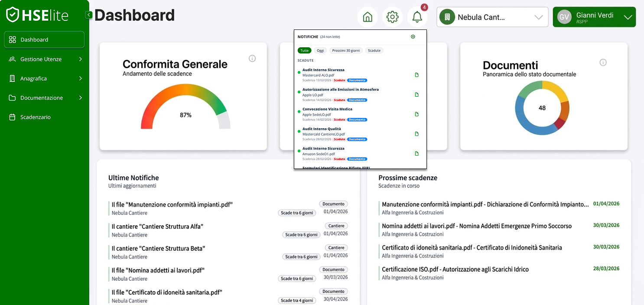
Task: Collapse the sidebar with the arrow toggle
Action: pos(89,15)
